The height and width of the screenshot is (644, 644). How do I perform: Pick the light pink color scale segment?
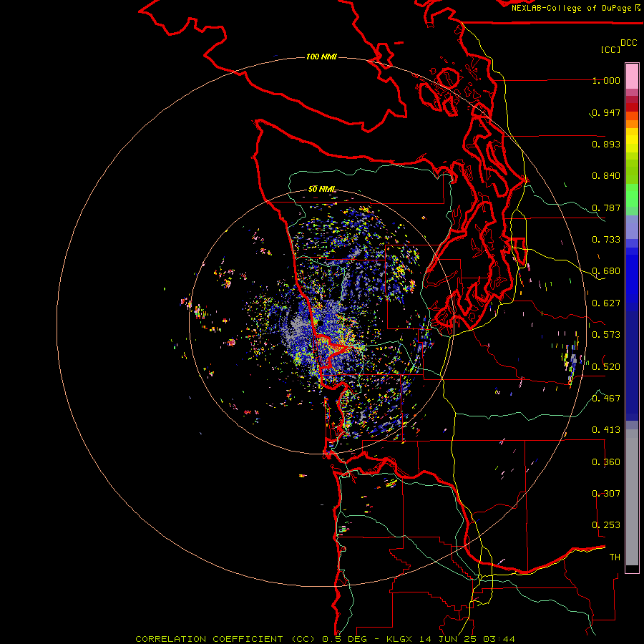[x=632, y=76]
